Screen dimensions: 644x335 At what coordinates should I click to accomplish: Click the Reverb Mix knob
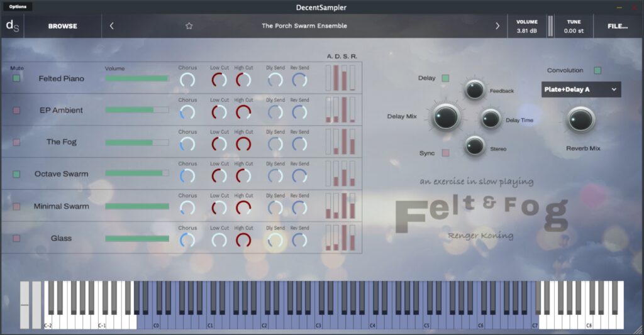[x=580, y=119]
